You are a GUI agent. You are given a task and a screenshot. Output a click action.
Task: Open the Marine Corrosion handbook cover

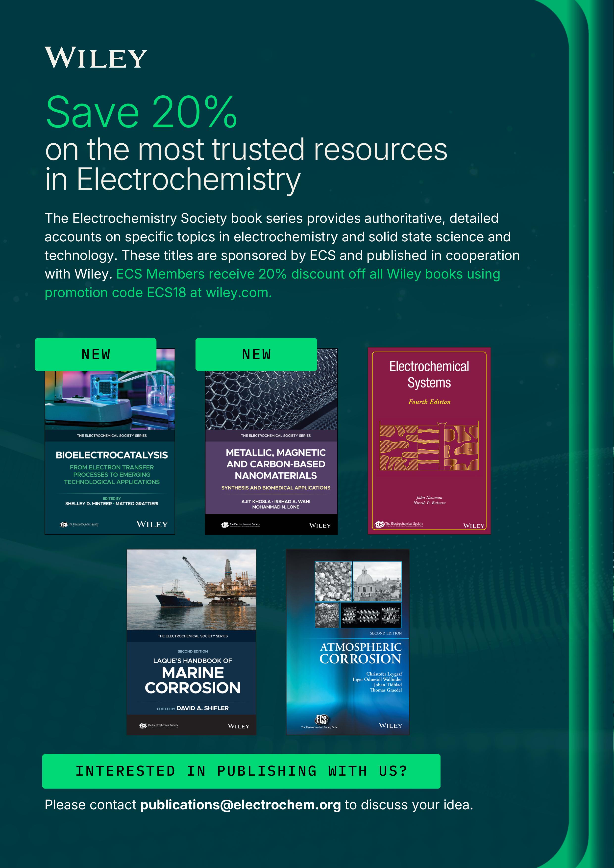(191, 643)
